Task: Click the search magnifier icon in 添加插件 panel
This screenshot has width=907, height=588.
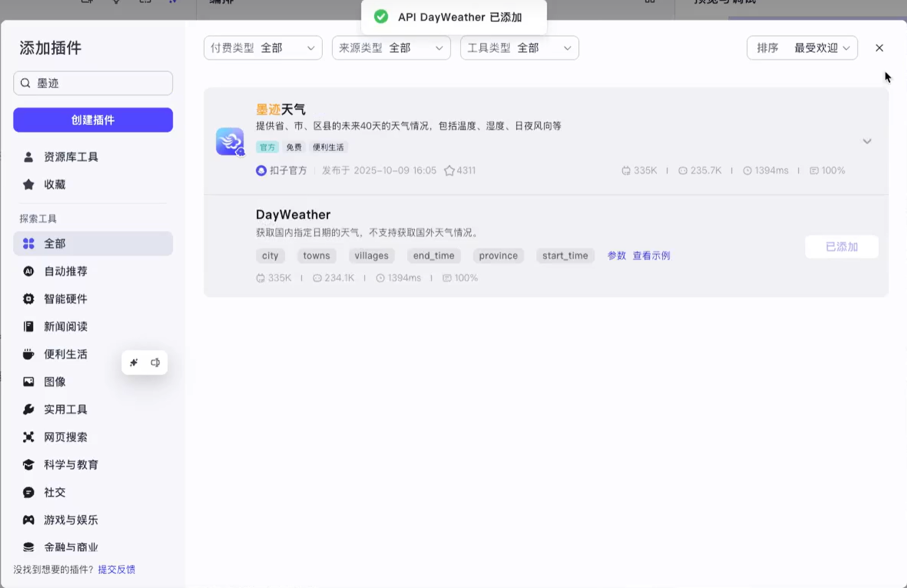Action: click(x=26, y=83)
